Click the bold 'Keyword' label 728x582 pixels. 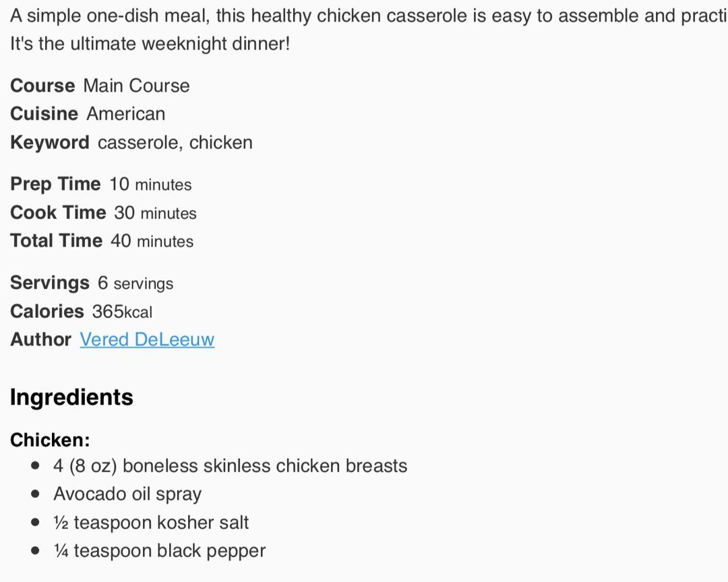(x=49, y=143)
